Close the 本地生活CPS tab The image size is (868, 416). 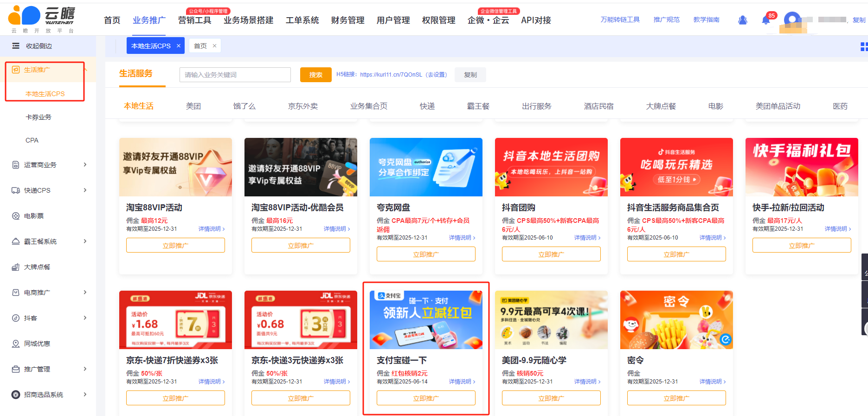click(179, 46)
